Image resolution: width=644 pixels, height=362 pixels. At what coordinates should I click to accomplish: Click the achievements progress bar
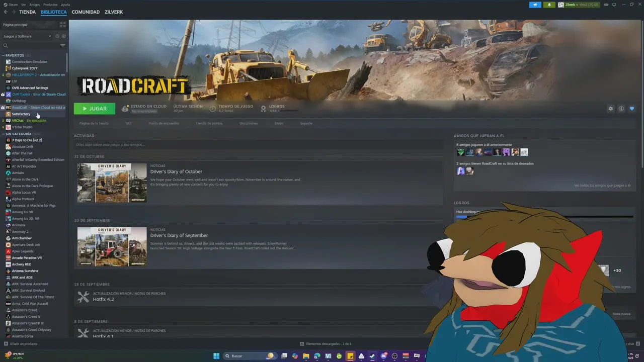544,217
